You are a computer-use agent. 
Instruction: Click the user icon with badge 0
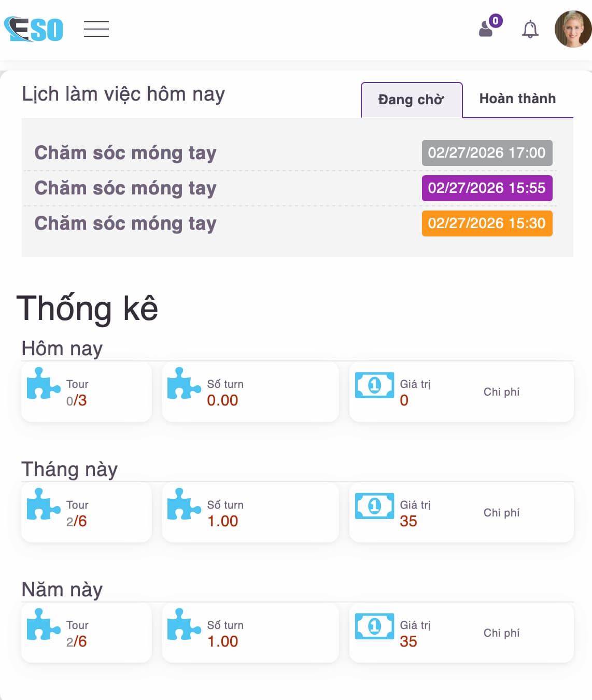pos(486,29)
